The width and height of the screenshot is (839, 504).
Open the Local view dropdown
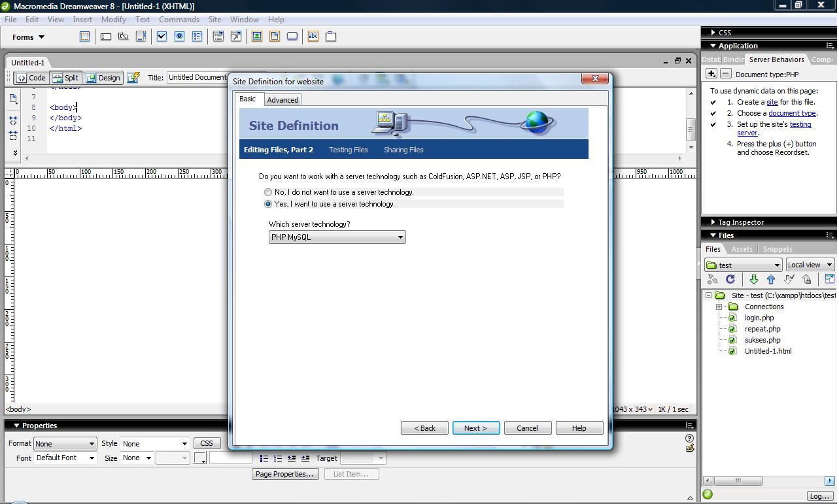tap(810, 264)
